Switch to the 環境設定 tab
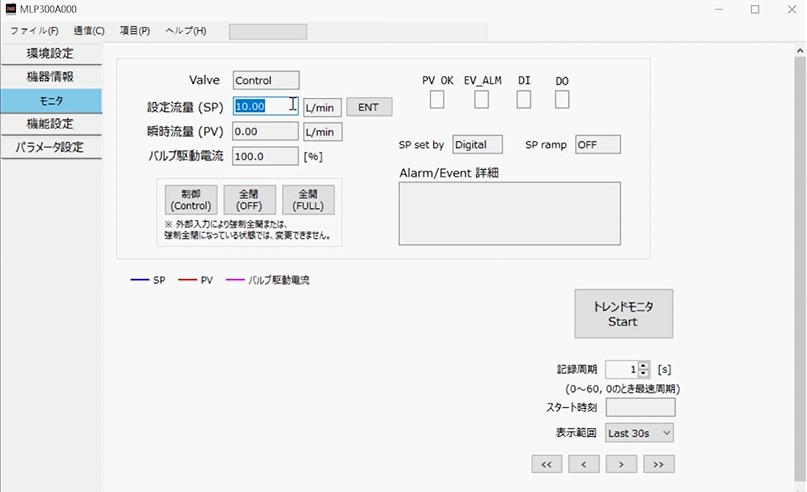This screenshot has height=492, width=807. (50, 53)
